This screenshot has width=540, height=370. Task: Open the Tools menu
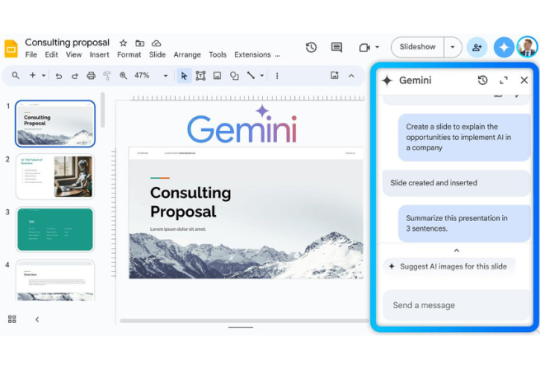(x=218, y=55)
